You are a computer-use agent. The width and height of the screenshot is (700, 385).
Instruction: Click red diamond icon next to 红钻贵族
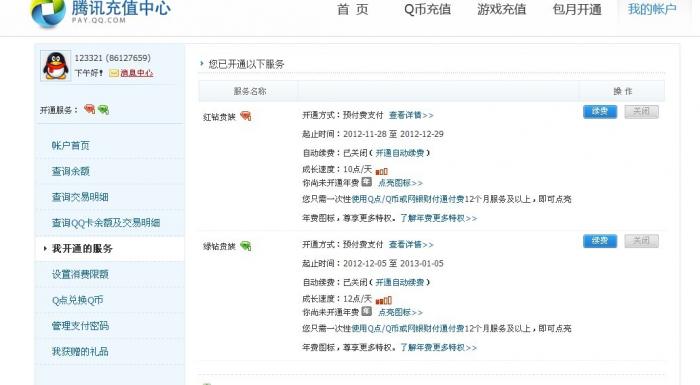point(246,116)
